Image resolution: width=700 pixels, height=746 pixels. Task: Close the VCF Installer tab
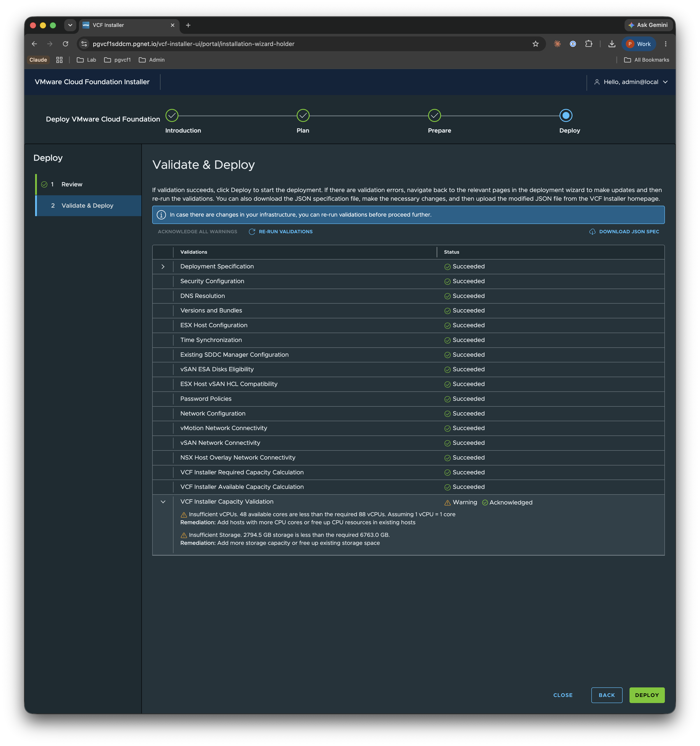[172, 25]
